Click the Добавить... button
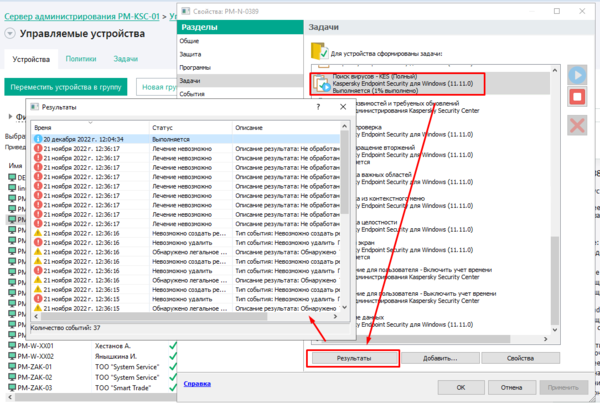The height and width of the screenshot is (414, 600). pyautogui.click(x=440, y=358)
